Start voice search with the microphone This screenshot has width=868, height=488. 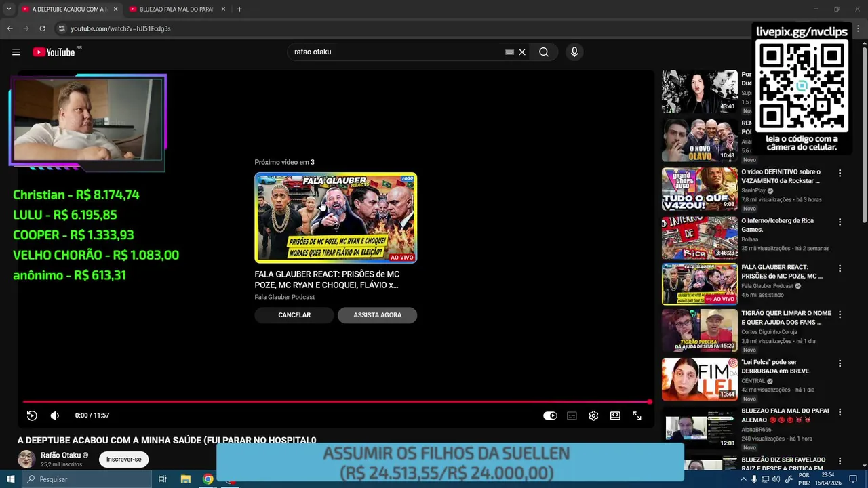tap(574, 52)
